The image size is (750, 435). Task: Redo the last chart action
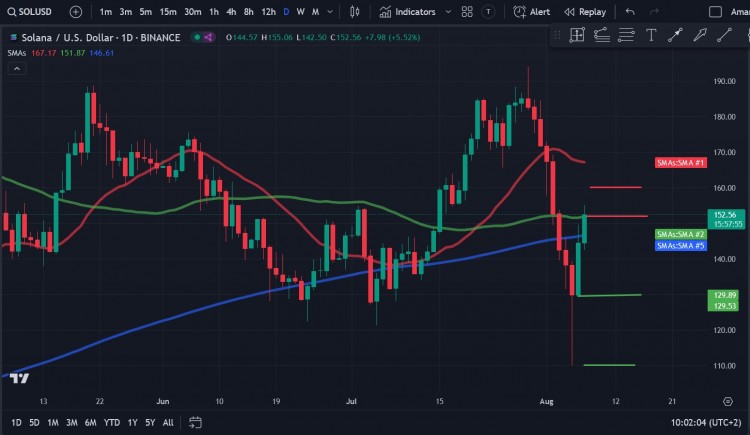point(654,11)
